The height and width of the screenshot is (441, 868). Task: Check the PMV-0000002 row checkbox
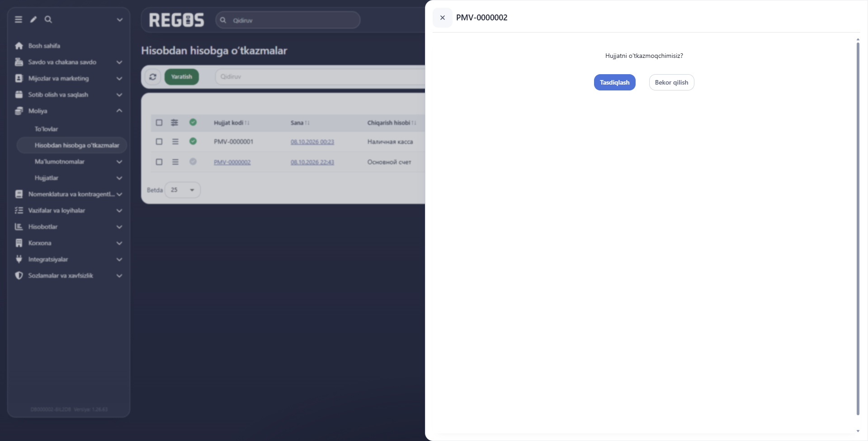point(159,162)
